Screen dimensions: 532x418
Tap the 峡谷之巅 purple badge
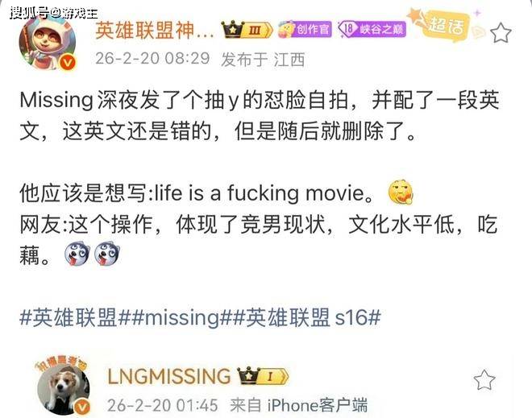pyautogui.click(x=372, y=29)
